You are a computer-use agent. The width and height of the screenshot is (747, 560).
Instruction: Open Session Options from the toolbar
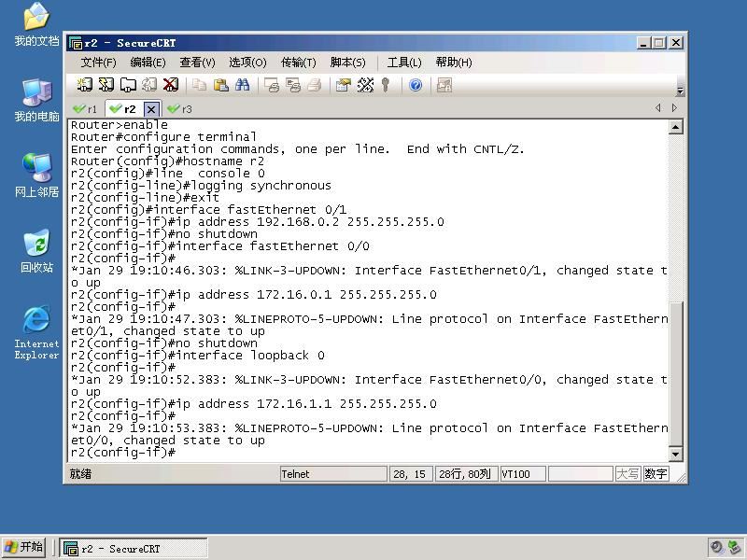[x=344, y=85]
